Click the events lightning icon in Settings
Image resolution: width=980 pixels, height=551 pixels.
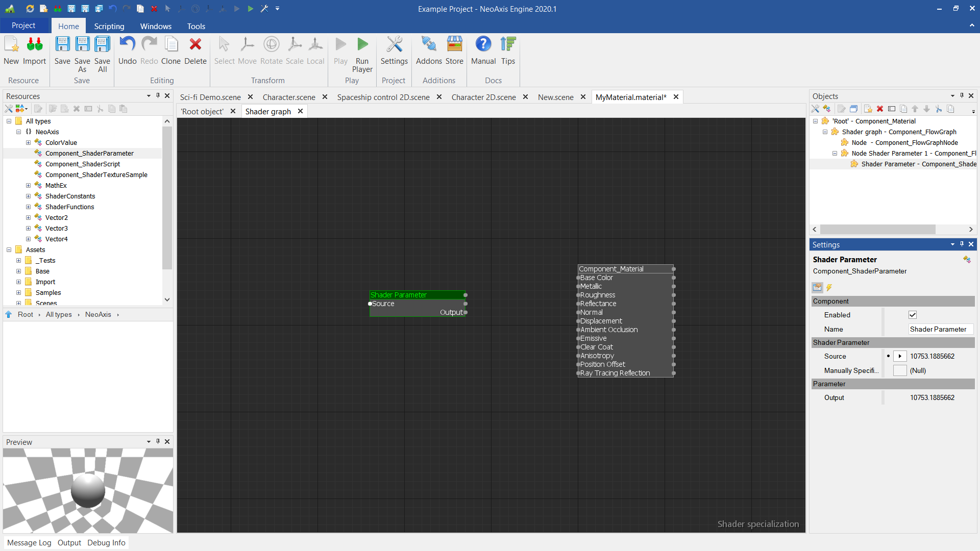click(x=829, y=288)
